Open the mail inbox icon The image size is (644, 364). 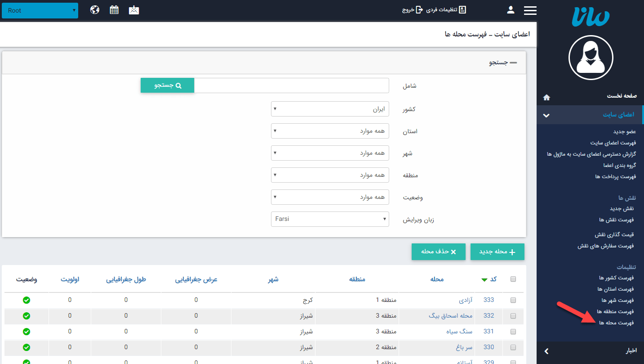pos(134,10)
